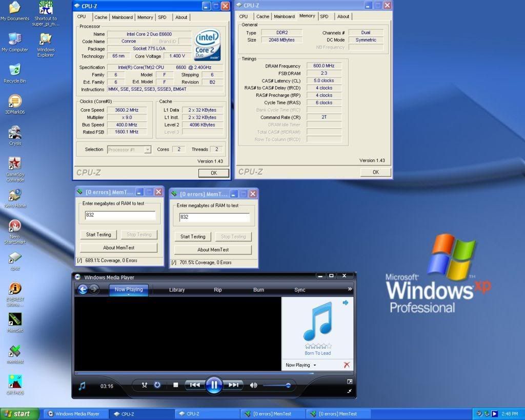Select the MemSet desktop icon
The height and width of the screenshot is (420, 525).
tap(15, 323)
